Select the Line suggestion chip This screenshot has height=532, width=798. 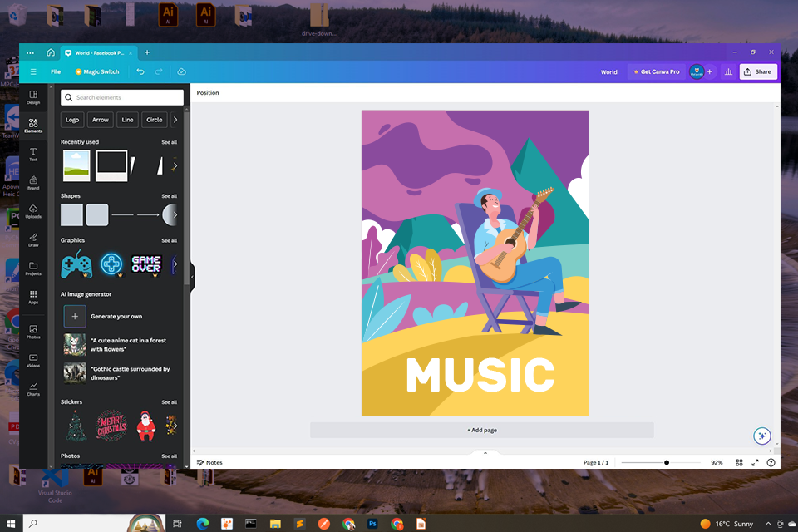(127, 120)
